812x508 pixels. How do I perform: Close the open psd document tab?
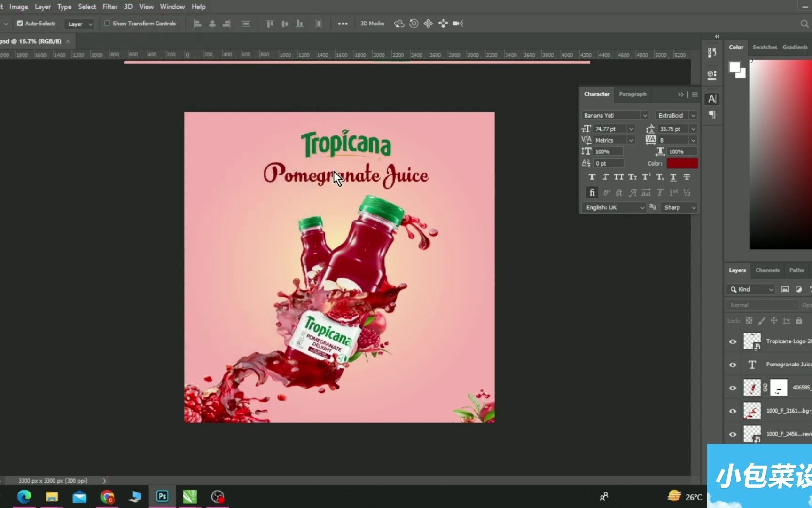[68, 41]
